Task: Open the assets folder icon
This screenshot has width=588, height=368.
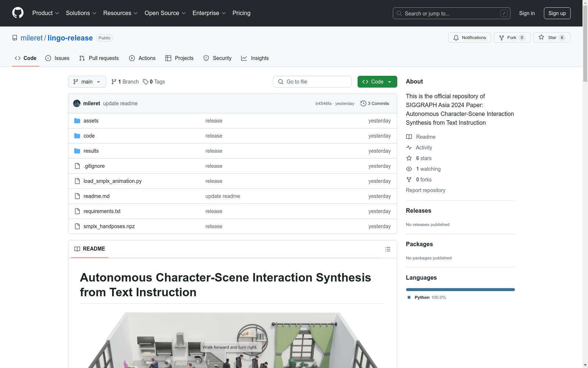Action: pos(77,121)
